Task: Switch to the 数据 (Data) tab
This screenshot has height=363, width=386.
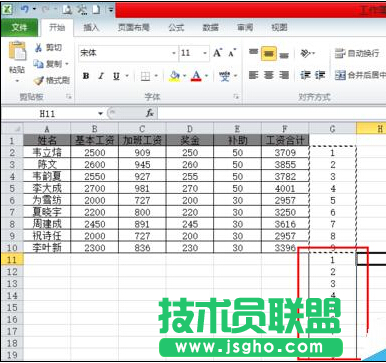Action: [210, 27]
